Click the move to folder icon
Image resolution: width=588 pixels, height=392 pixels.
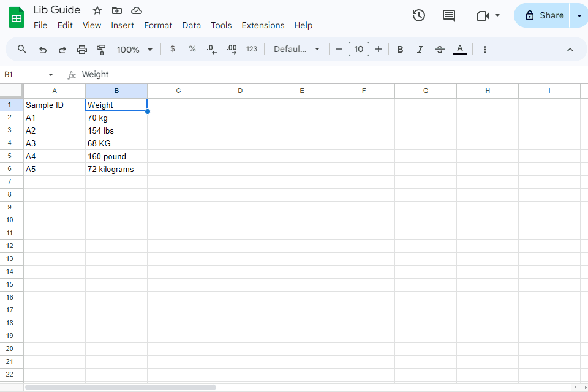coord(117,10)
